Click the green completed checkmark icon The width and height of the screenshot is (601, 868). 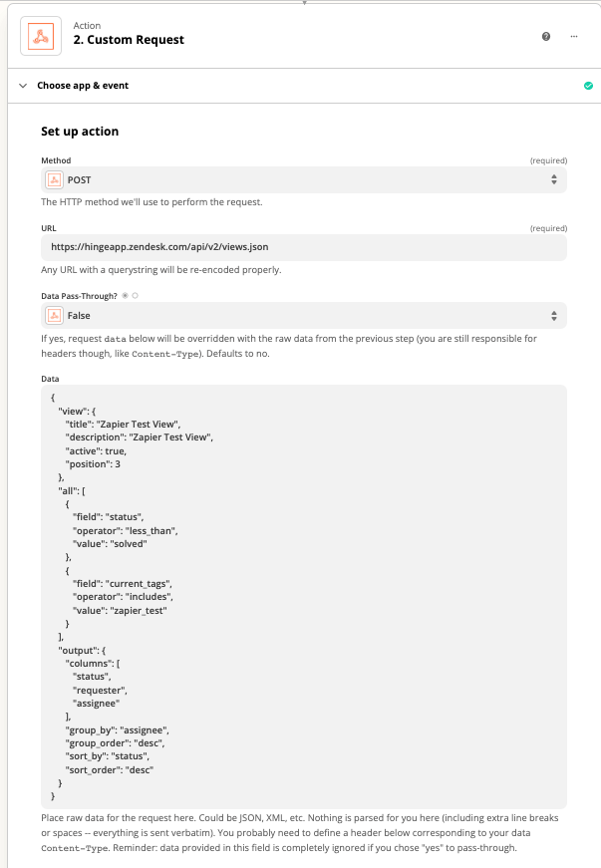(x=588, y=86)
